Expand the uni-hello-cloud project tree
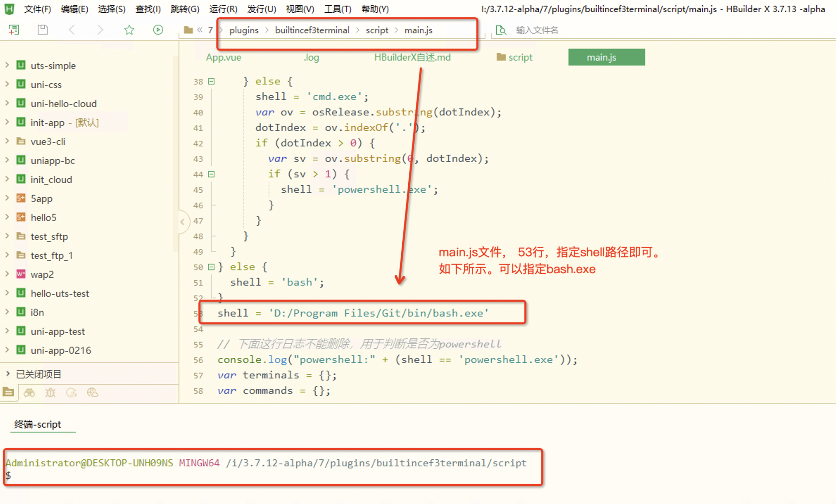 coord(7,103)
